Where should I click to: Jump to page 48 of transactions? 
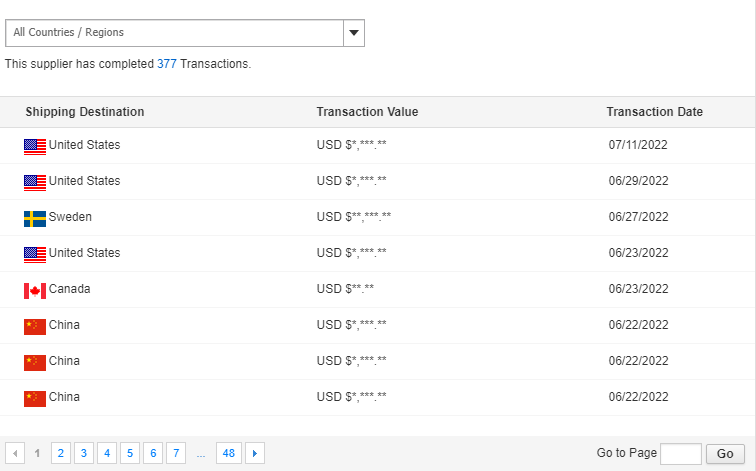[229, 454]
